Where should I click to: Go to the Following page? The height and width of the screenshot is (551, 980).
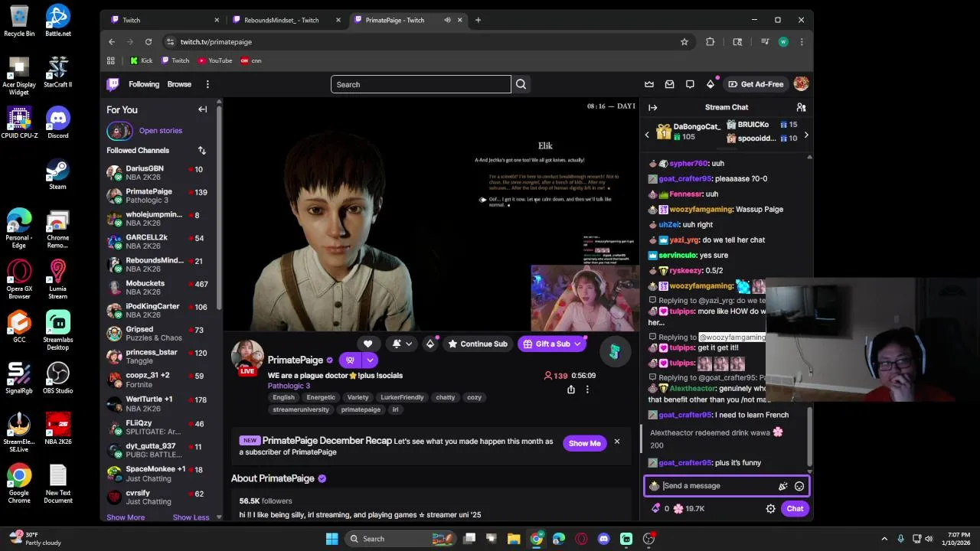pyautogui.click(x=144, y=84)
